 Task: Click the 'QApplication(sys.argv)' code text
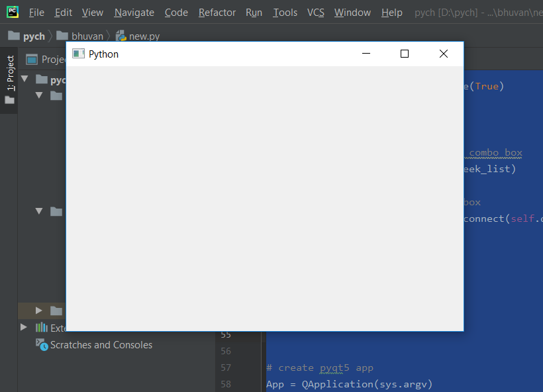pyautogui.click(x=367, y=384)
